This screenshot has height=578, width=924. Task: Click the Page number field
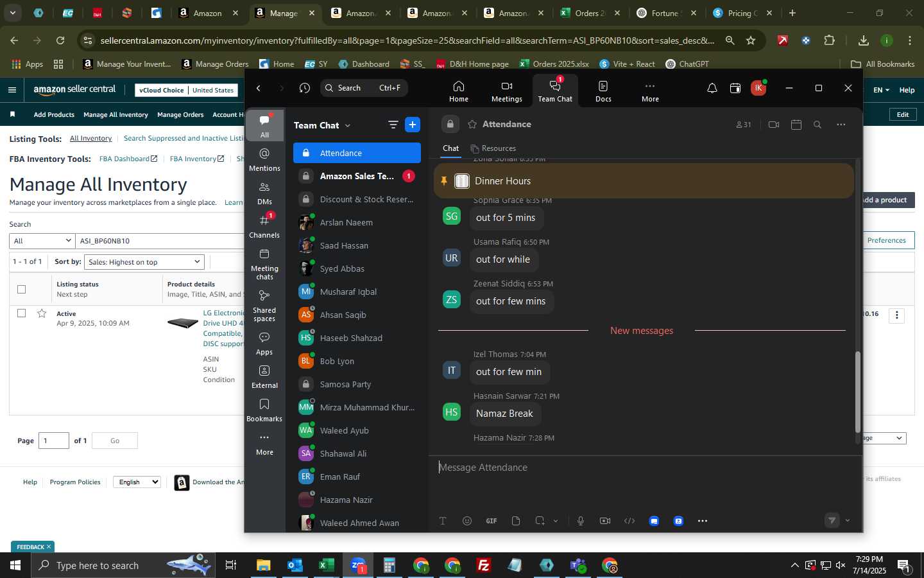[54, 441]
